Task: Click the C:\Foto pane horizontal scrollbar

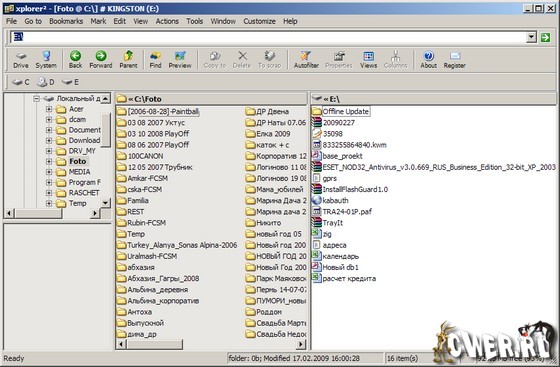Action: point(211,344)
